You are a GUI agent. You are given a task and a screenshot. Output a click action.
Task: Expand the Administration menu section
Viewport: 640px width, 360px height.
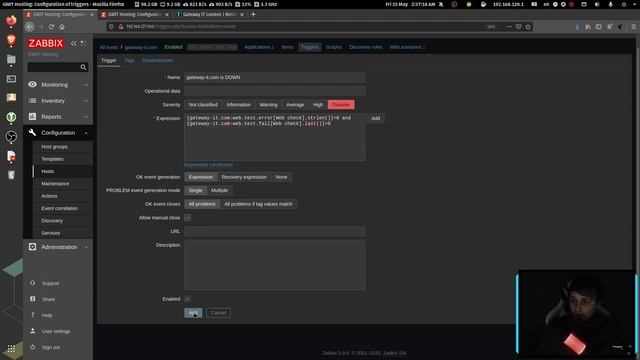(58, 247)
